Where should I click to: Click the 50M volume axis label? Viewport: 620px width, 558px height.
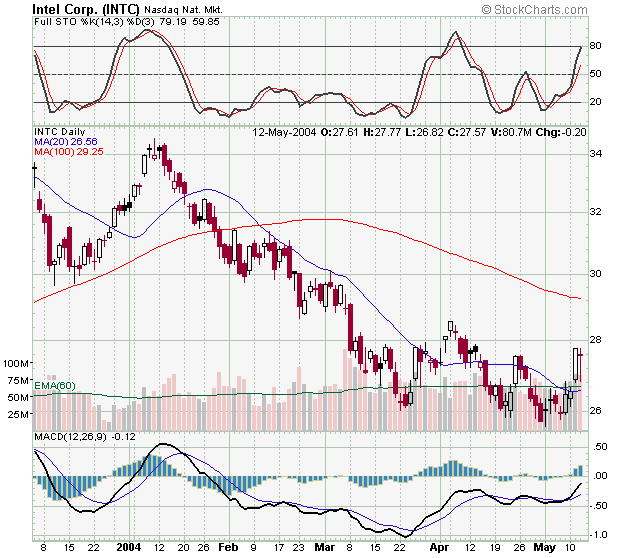click(x=19, y=397)
